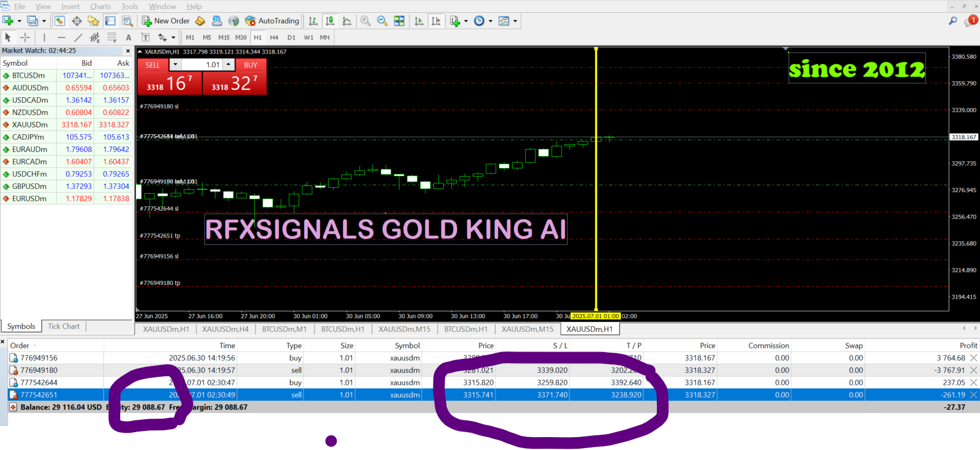
Task: Select the Horizontal Line drawing tool
Action: (61, 38)
